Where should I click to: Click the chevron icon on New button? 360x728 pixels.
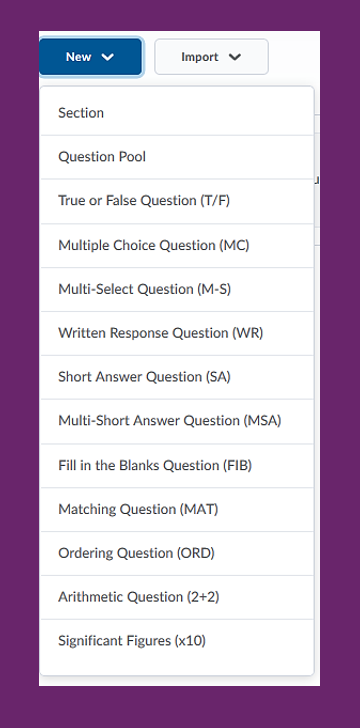click(107, 57)
